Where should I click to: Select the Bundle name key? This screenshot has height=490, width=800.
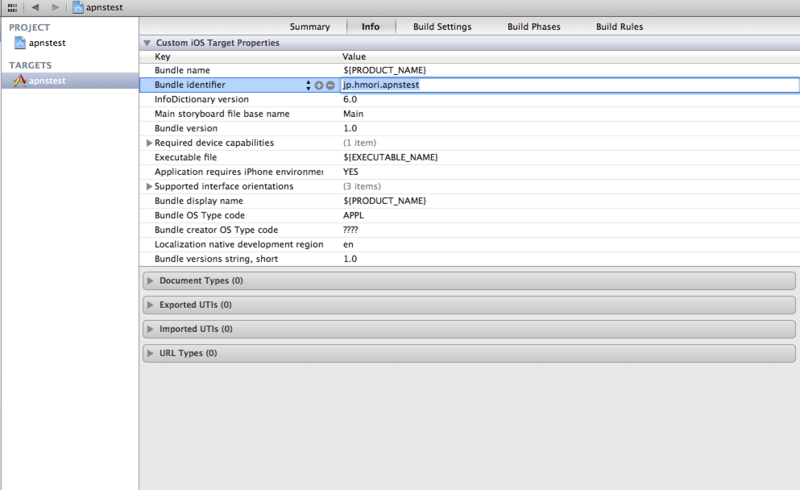tap(182, 70)
